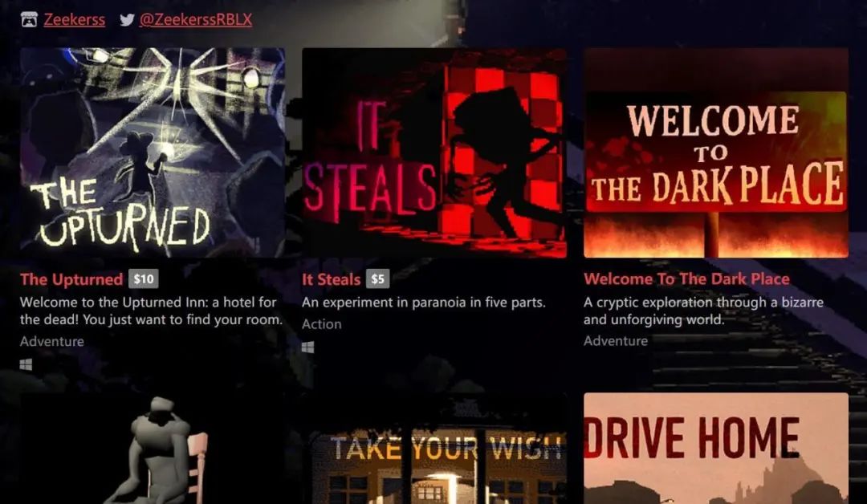Open the It Steals title link
867x504 pixels.
(x=332, y=279)
